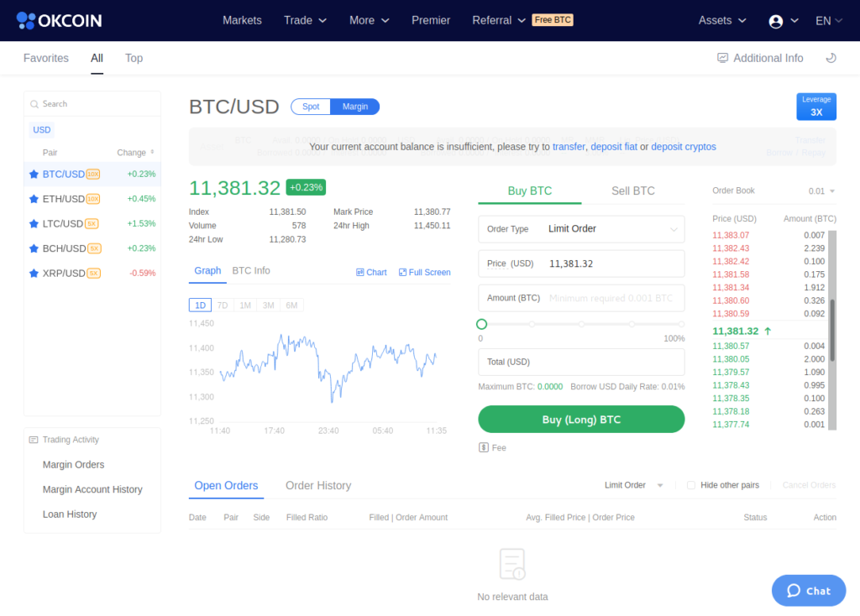This screenshot has width=860, height=616.
Task: Click the OKCoin logo
Action: coord(60,20)
